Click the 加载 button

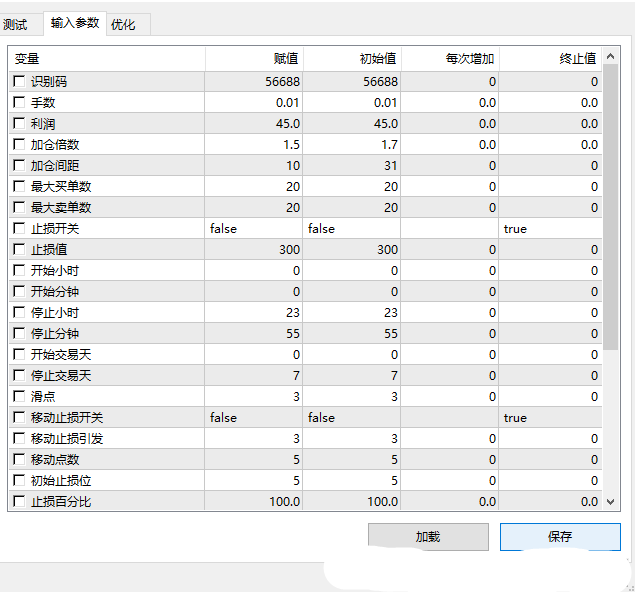pos(428,537)
